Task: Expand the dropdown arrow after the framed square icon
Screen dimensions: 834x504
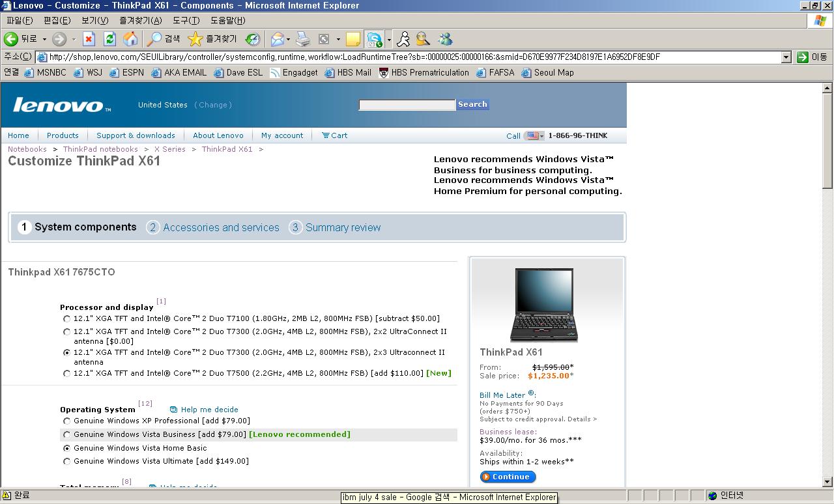Action: pos(338,39)
